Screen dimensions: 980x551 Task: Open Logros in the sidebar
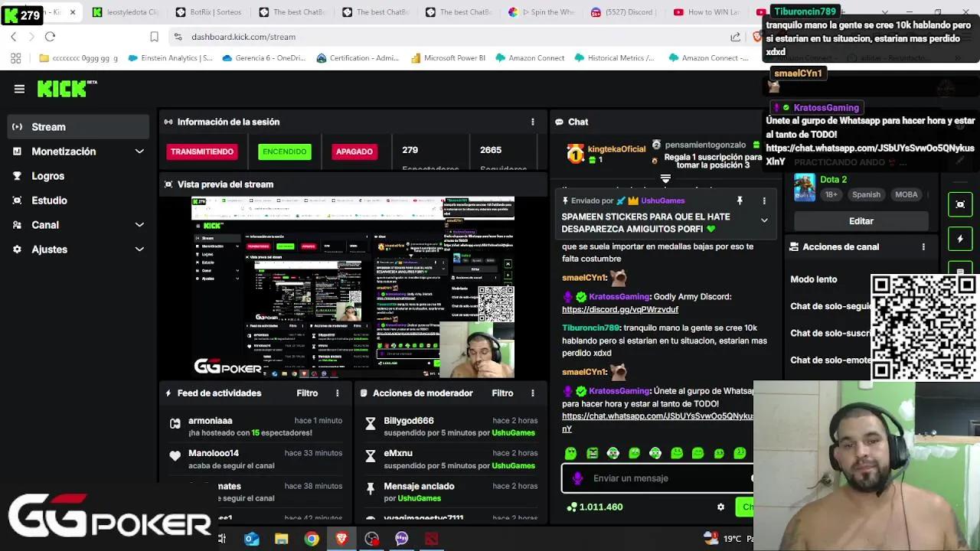point(78,176)
